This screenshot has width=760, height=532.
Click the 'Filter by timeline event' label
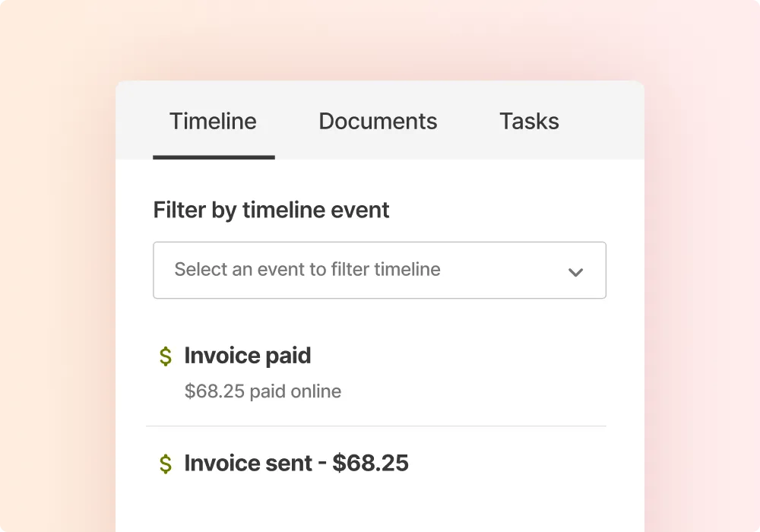pos(271,210)
